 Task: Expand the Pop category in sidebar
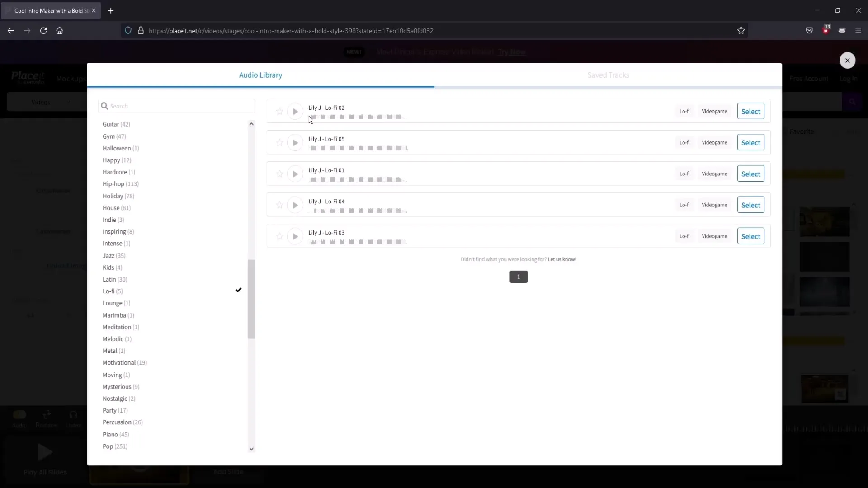coord(115,446)
